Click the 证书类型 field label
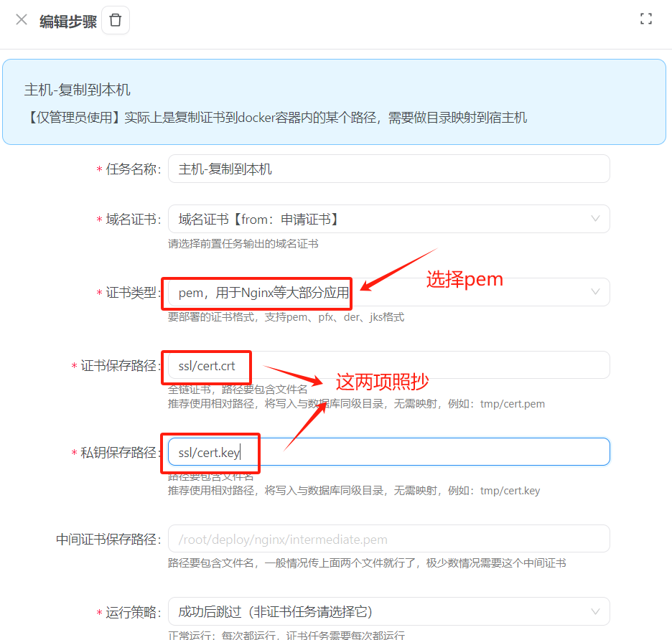Image resolution: width=672 pixels, height=640 pixels. point(131,293)
